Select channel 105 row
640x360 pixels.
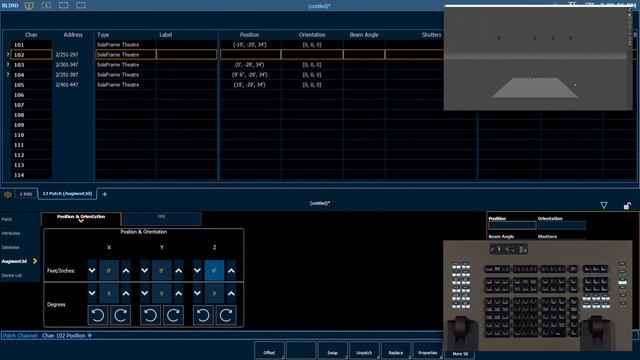31,85
